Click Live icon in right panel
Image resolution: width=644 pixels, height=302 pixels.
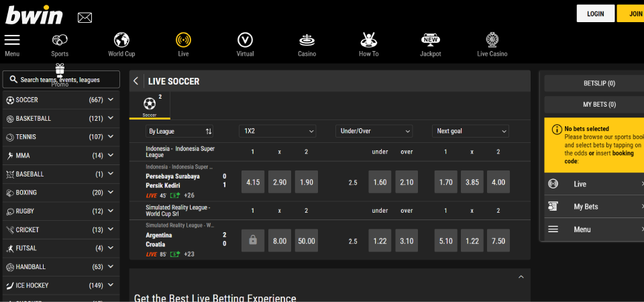click(x=553, y=184)
